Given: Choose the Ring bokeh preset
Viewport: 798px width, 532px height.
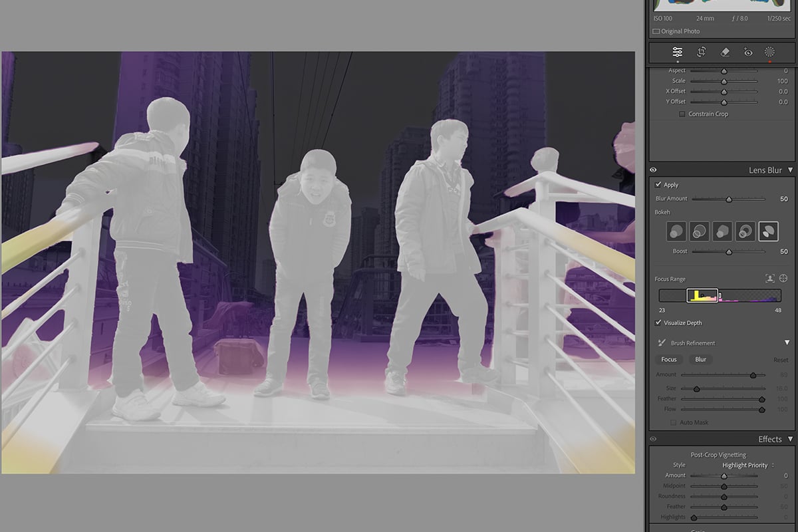Looking at the screenshot, I should coord(746,231).
